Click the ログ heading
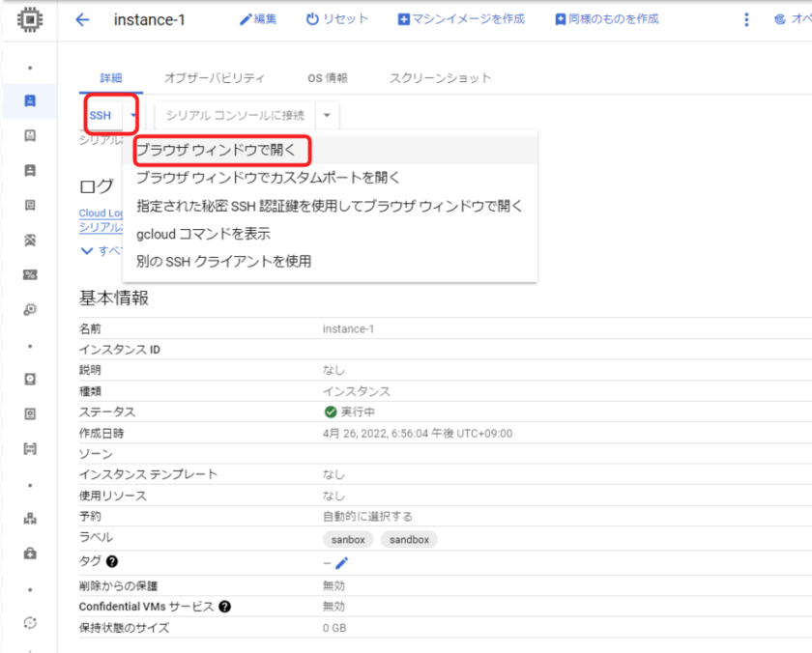 tap(97, 186)
